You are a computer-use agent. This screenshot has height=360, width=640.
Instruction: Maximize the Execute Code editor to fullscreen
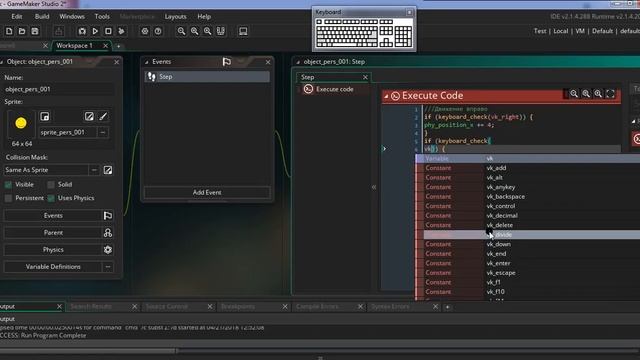click(611, 94)
